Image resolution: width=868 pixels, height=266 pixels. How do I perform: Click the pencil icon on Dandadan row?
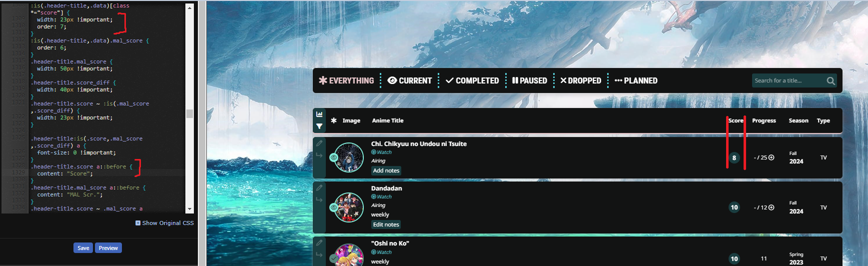pyautogui.click(x=319, y=188)
